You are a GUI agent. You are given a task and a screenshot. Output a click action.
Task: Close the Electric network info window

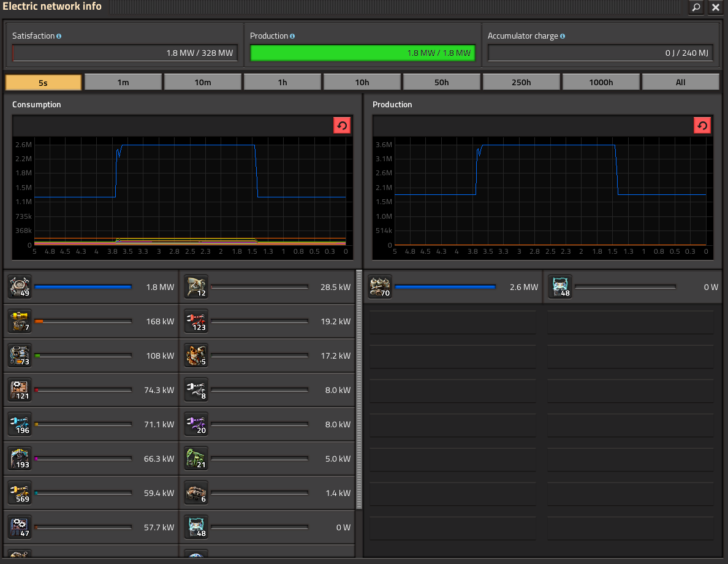coord(716,7)
